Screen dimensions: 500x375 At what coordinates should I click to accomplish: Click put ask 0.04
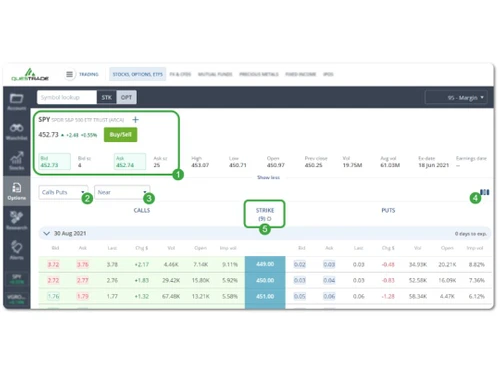coord(329,281)
